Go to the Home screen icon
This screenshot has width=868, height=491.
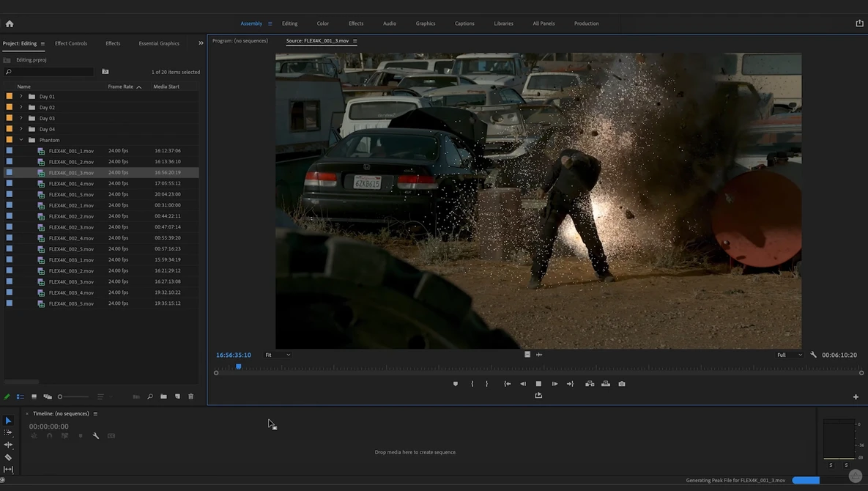click(10, 23)
